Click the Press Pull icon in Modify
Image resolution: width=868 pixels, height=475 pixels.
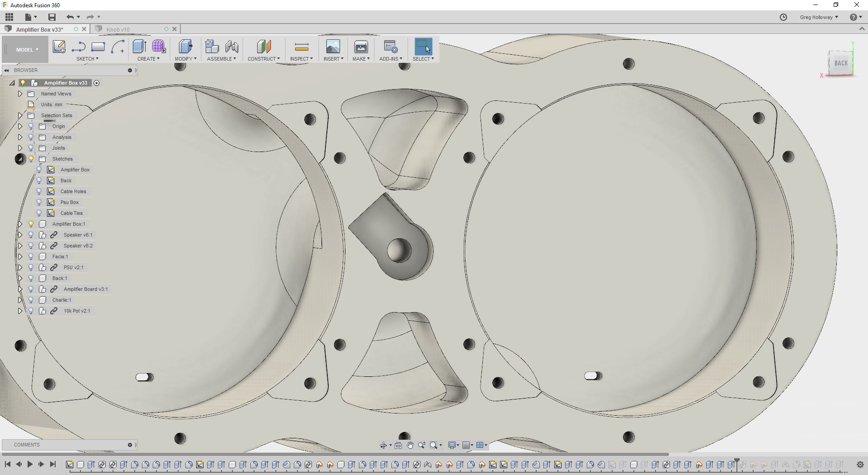[185, 47]
